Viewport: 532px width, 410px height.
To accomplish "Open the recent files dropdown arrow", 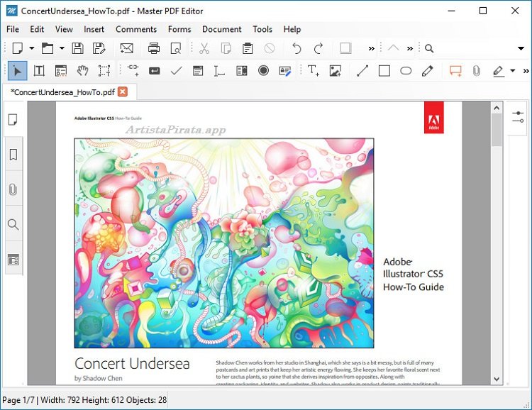I will (62, 48).
